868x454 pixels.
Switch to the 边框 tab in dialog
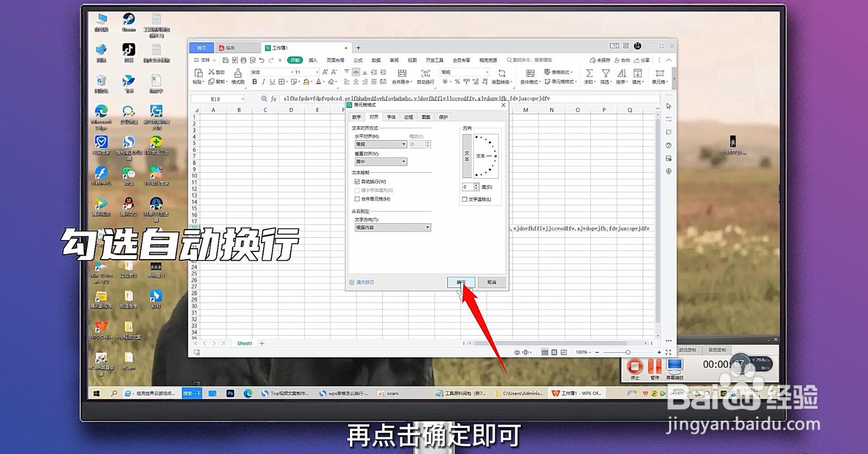409,117
